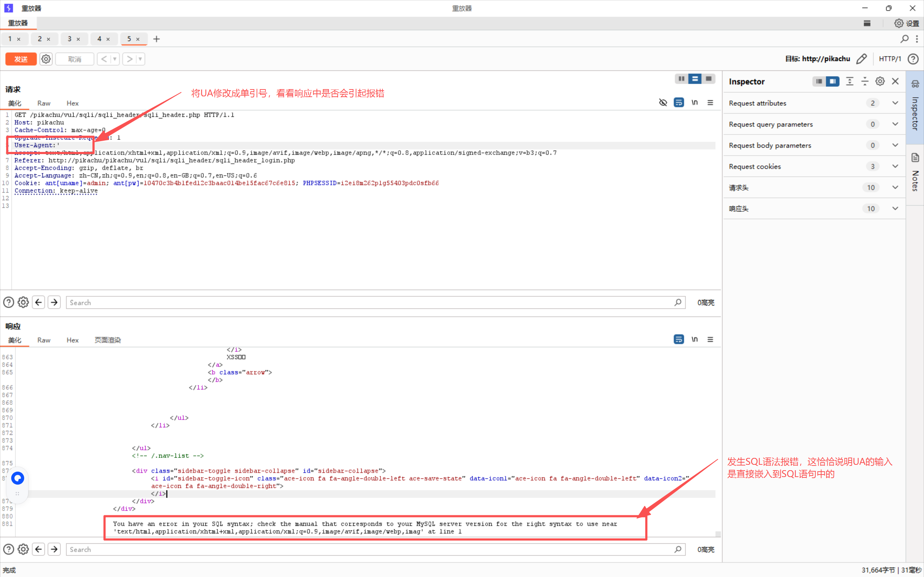Open send options gear next to 发送

click(46, 59)
